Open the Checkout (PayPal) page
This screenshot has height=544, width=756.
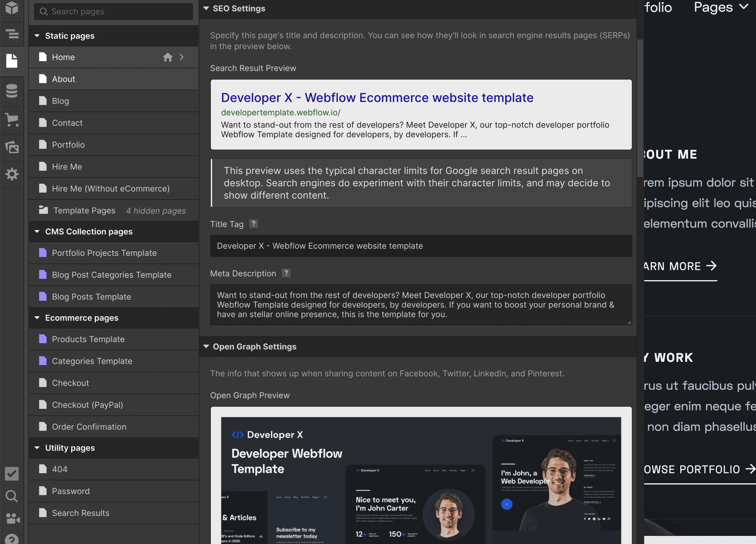tap(87, 404)
